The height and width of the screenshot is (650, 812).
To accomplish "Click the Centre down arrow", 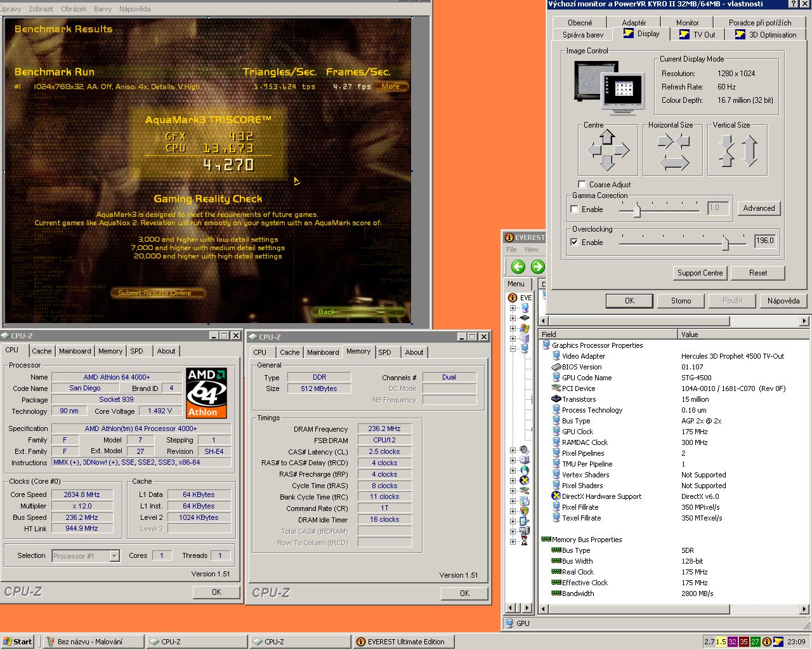I will [x=607, y=163].
